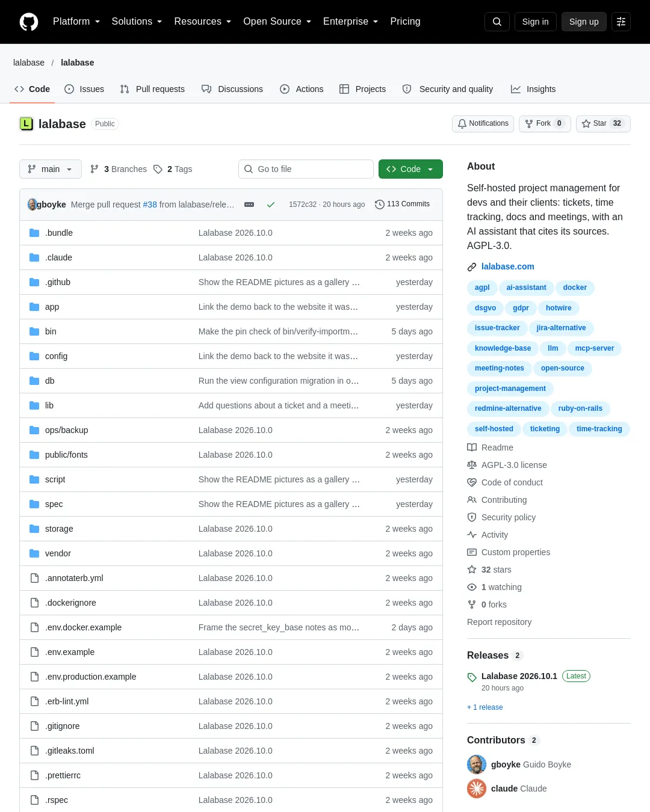View 113 Commits history
This screenshot has width=650, height=812.
[403, 205]
